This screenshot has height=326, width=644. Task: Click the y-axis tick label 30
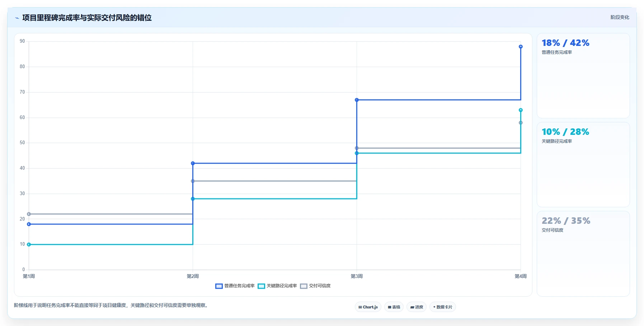pos(22,194)
